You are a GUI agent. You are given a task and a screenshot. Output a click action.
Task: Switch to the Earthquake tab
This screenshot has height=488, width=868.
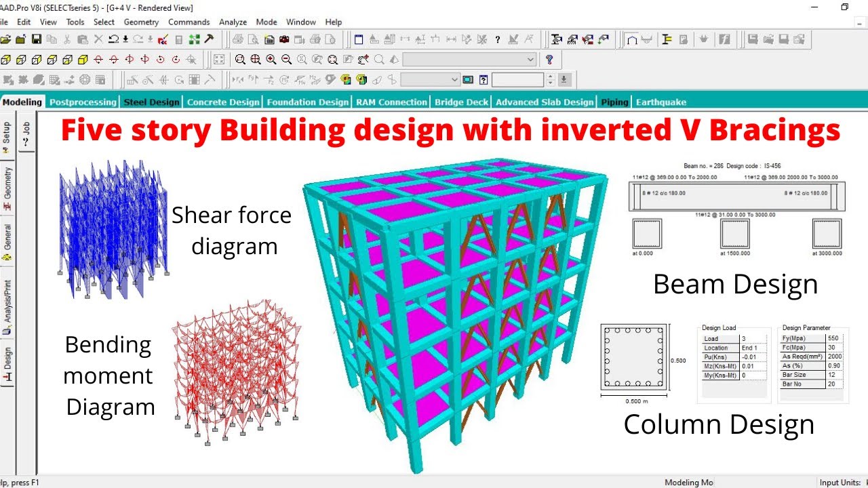coord(661,102)
